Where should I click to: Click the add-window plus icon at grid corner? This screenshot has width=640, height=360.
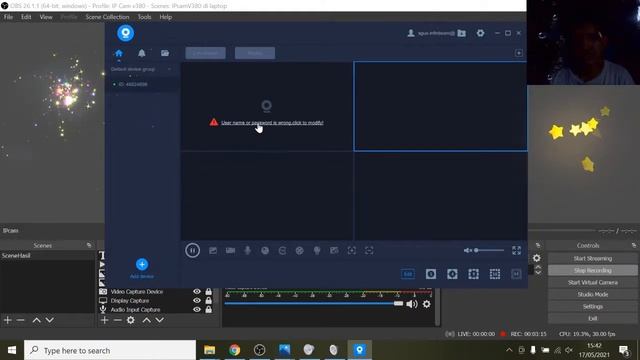[x=519, y=53]
